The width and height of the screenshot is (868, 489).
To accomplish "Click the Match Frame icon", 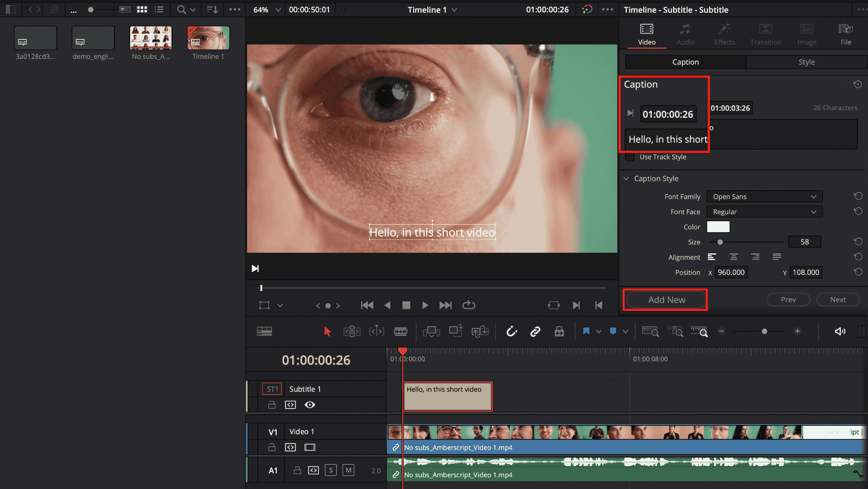I will [554, 305].
